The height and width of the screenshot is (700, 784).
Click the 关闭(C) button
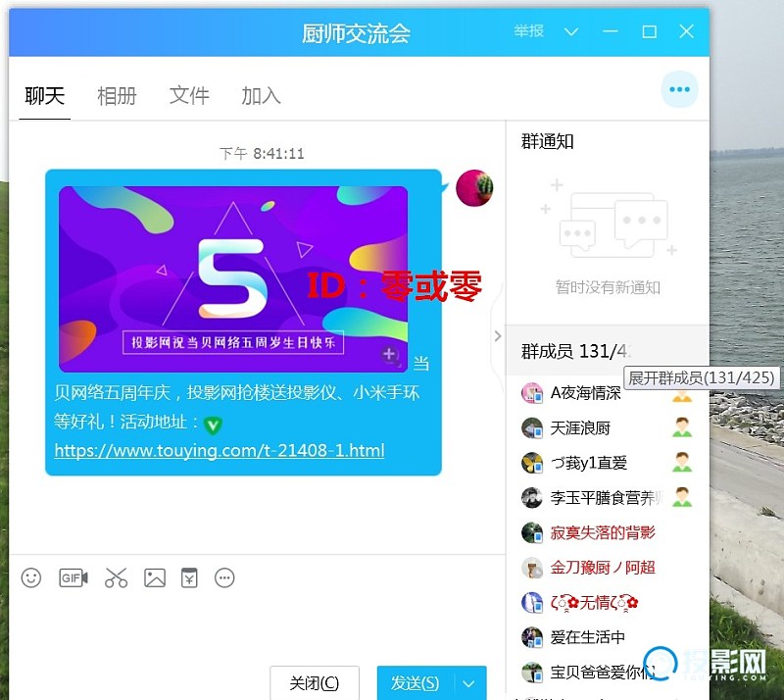click(x=315, y=683)
